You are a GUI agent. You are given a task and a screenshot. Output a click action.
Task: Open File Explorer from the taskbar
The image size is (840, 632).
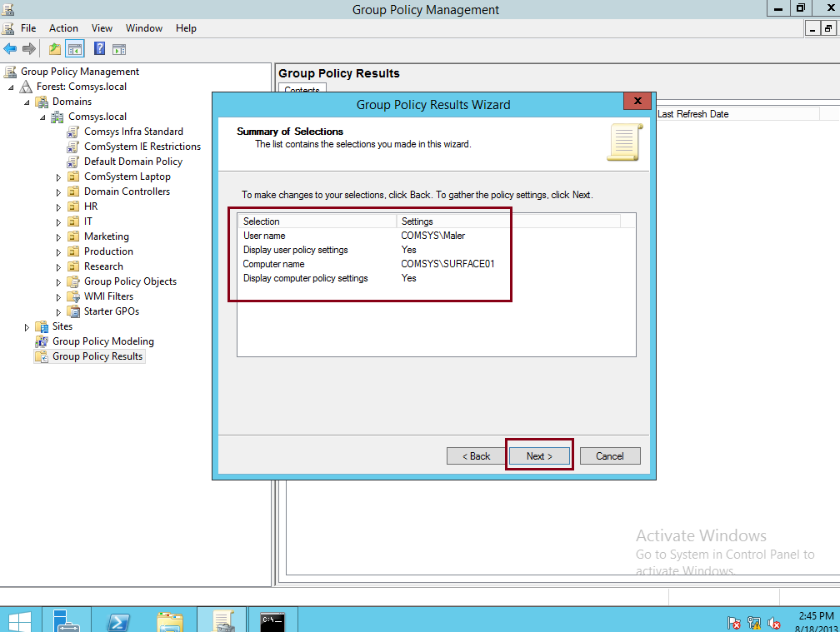point(170,621)
